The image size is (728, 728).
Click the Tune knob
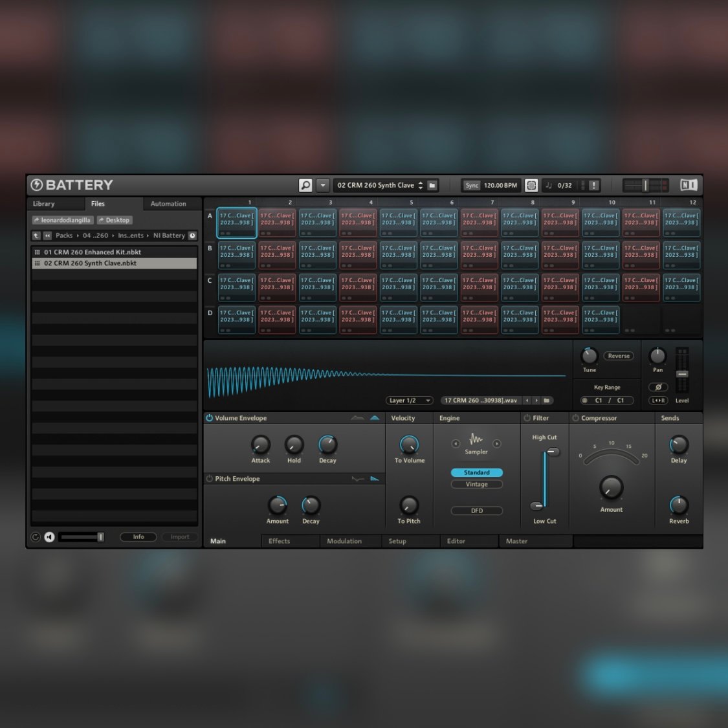tap(589, 356)
